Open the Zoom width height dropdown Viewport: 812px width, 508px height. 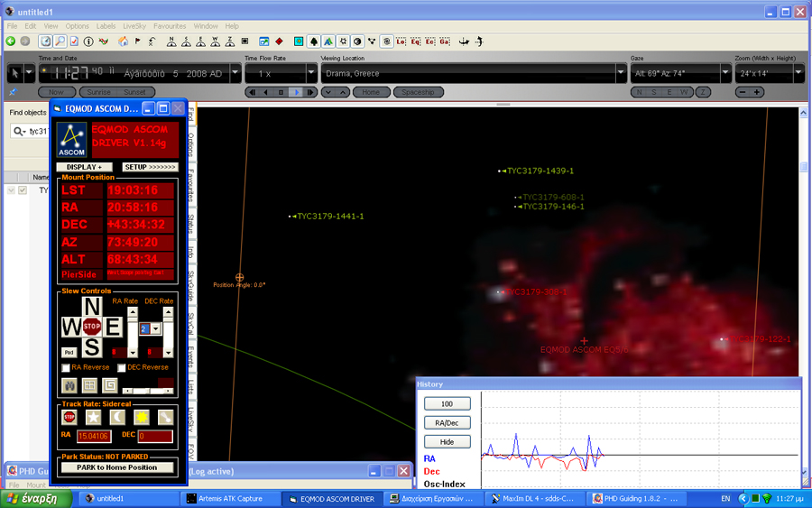click(798, 73)
